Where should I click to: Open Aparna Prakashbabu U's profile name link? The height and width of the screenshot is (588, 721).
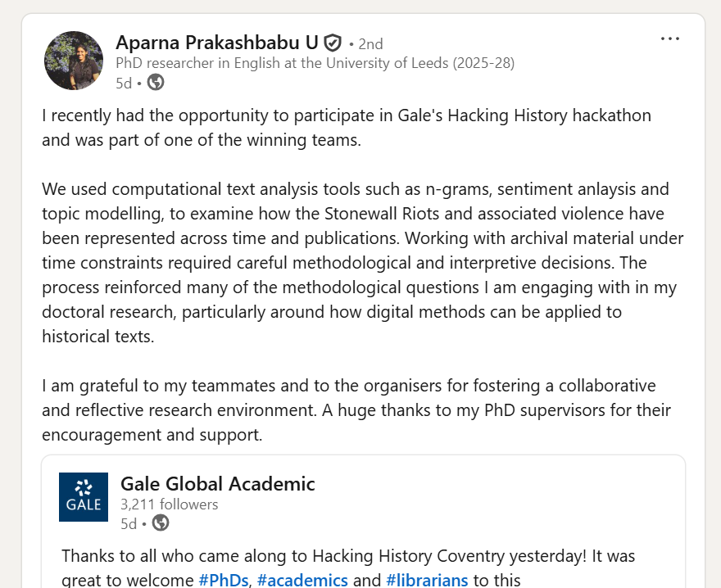click(217, 42)
